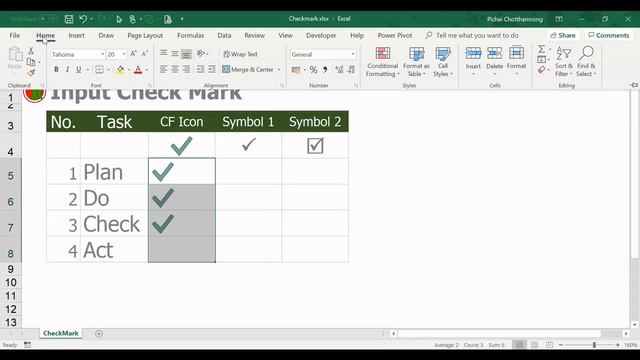
Task: Click the AutoSum sigma icon
Action: pos(541,49)
